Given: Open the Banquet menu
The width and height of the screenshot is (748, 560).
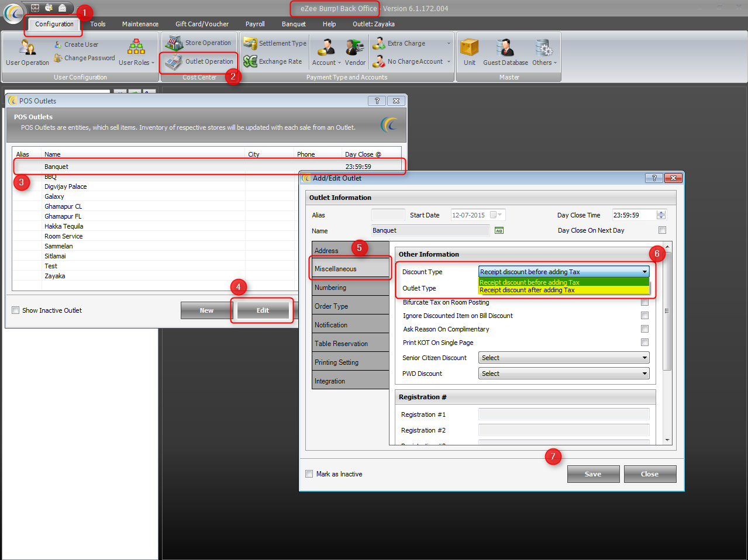Looking at the screenshot, I should point(294,24).
